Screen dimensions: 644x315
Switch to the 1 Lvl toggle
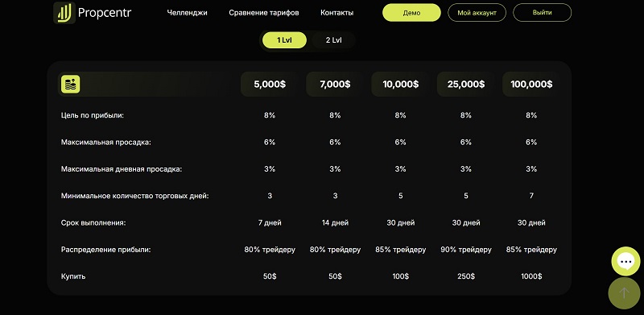[285, 40]
